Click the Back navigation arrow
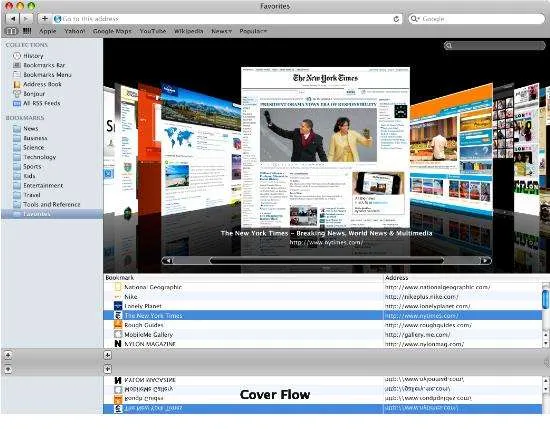 [13, 19]
